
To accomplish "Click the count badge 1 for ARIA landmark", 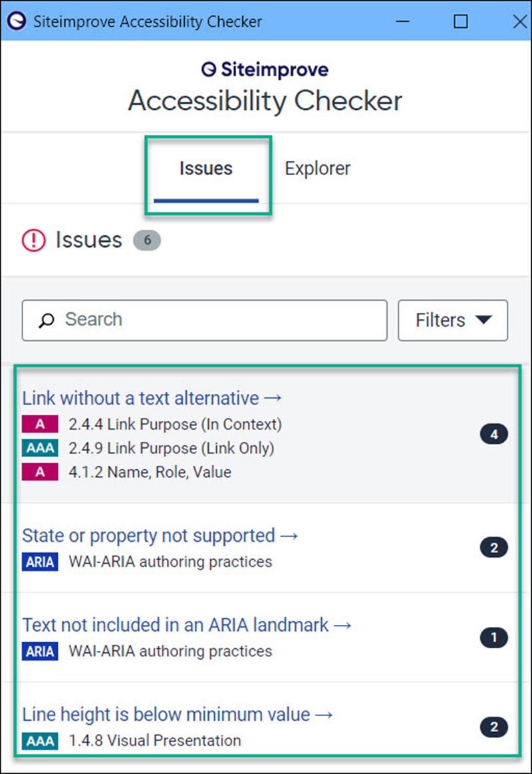I will pos(494,638).
